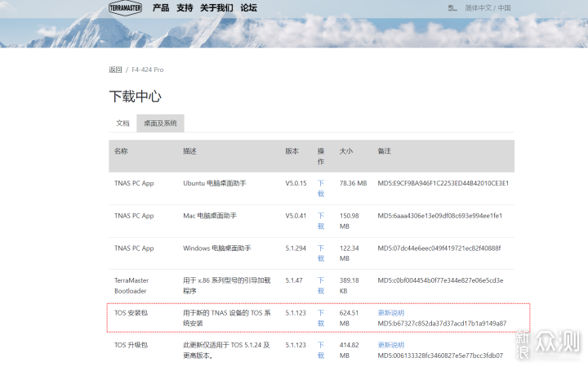The image size is (588, 367).
Task: Click the 描述 column header
Action: tap(189, 151)
